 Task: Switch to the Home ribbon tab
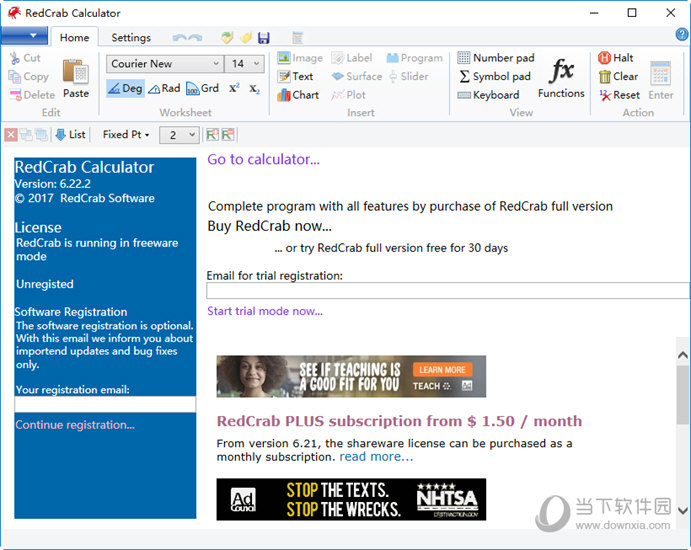point(74,37)
